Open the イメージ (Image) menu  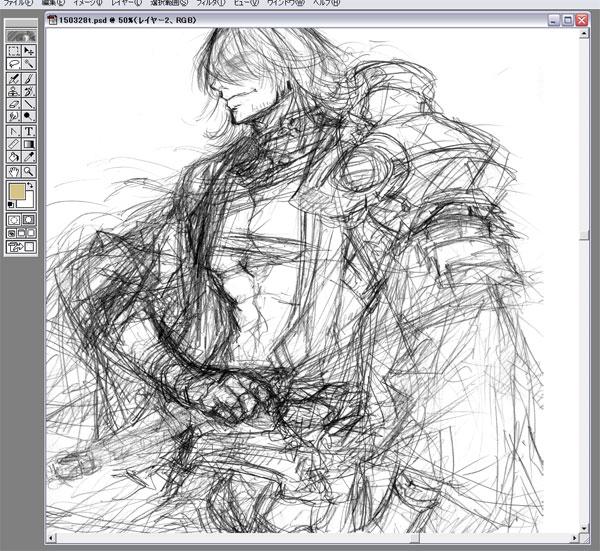87,3
